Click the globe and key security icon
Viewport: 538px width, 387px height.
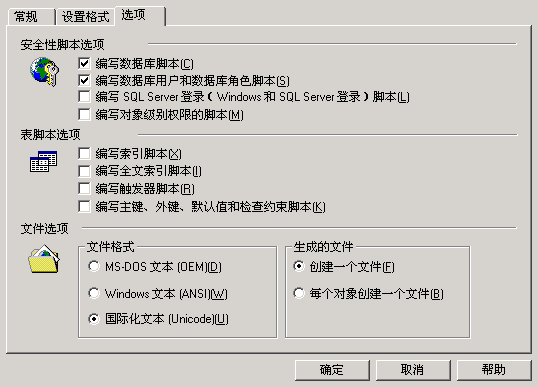point(44,71)
